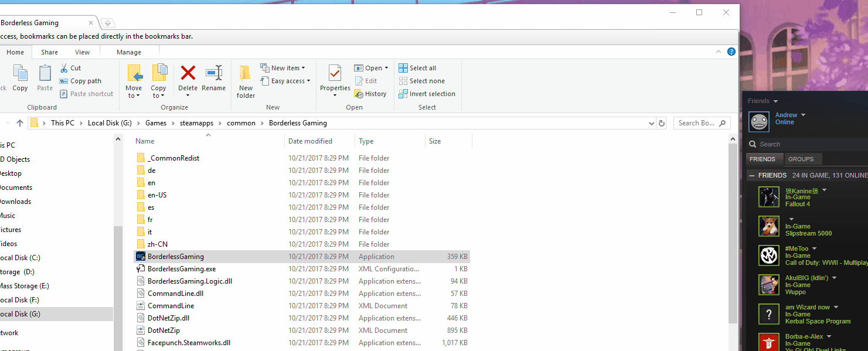Switch to the Home ribbon tab

tap(15, 52)
